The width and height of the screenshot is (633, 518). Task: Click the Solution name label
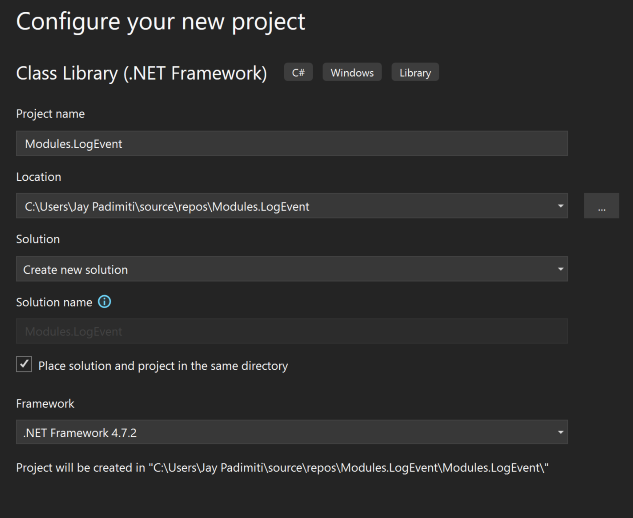point(54,302)
